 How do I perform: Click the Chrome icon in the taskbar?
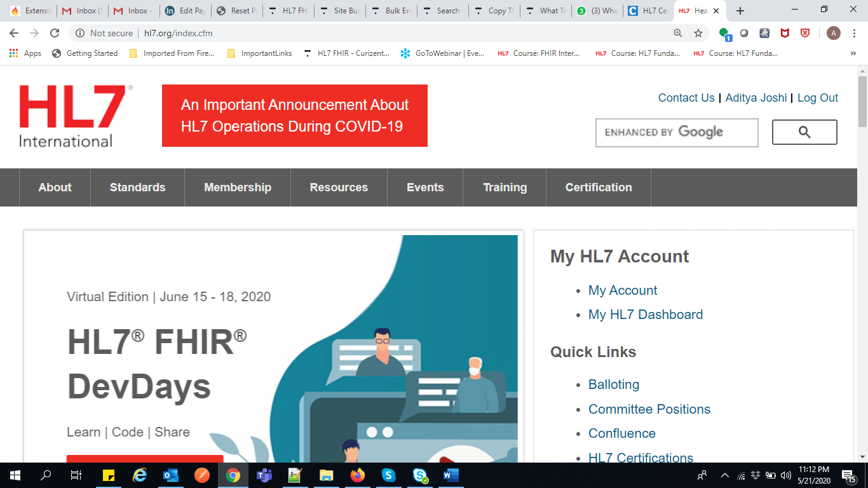(x=233, y=475)
